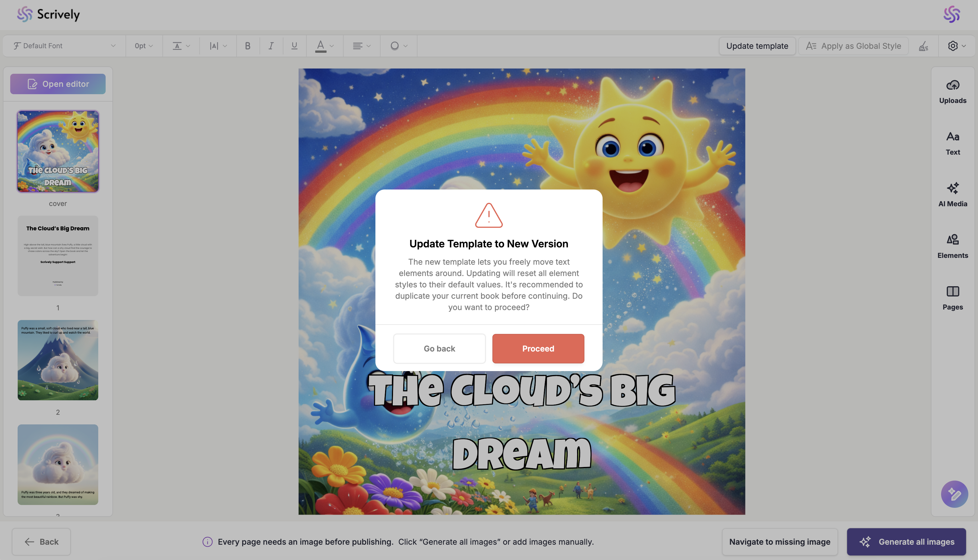Toggle italic formatting
This screenshot has height=560, width=978.
click(271, 46)
